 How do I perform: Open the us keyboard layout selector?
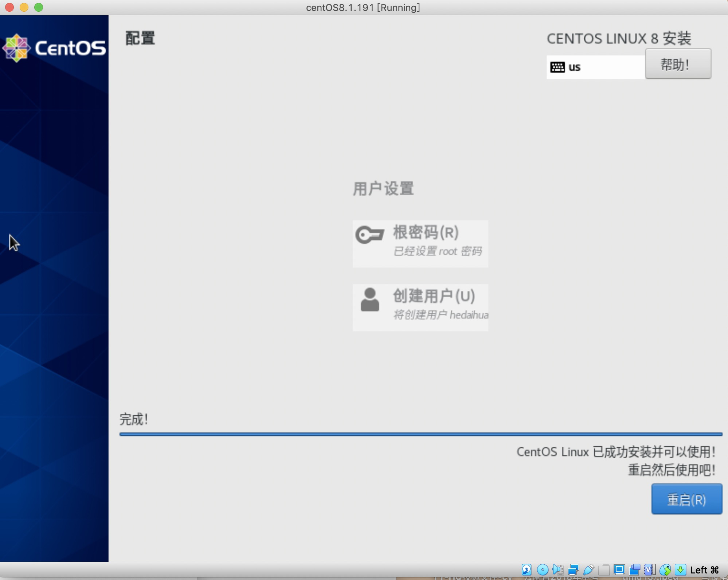(595, 67)
